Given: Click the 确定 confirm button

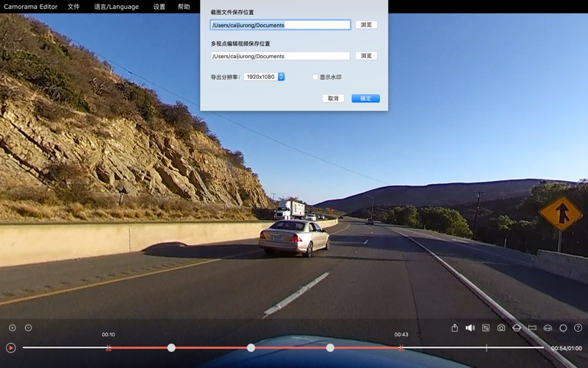Looking at the screenshot, I should [x=365, y=98].
